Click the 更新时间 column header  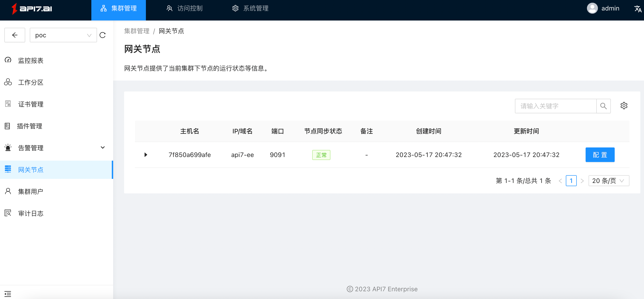pos(527,131)
